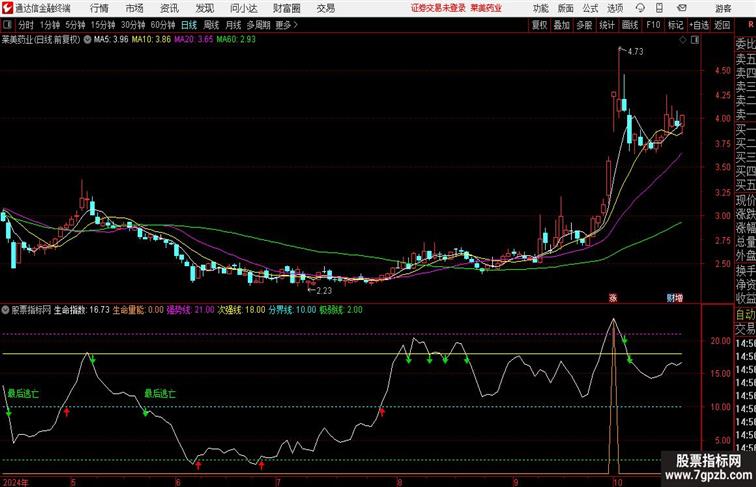Switch to 周线 weekly period
The height and width of the screenshot is (487, 756).
coord(211,25)
